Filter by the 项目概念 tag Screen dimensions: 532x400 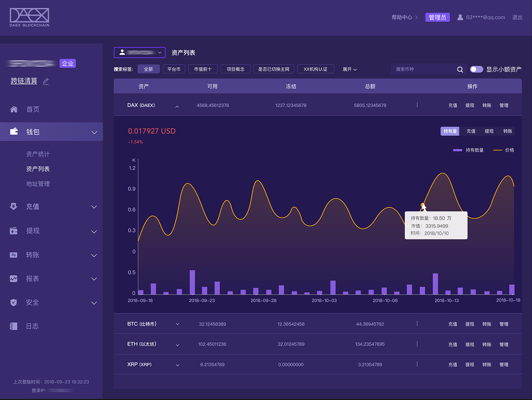click(x=235, y=69)
